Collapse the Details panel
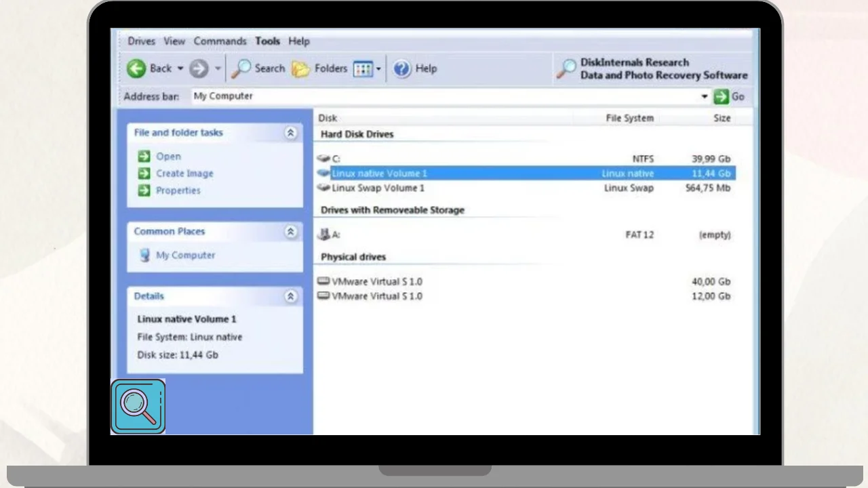The image size is (868, 488). 290,296
